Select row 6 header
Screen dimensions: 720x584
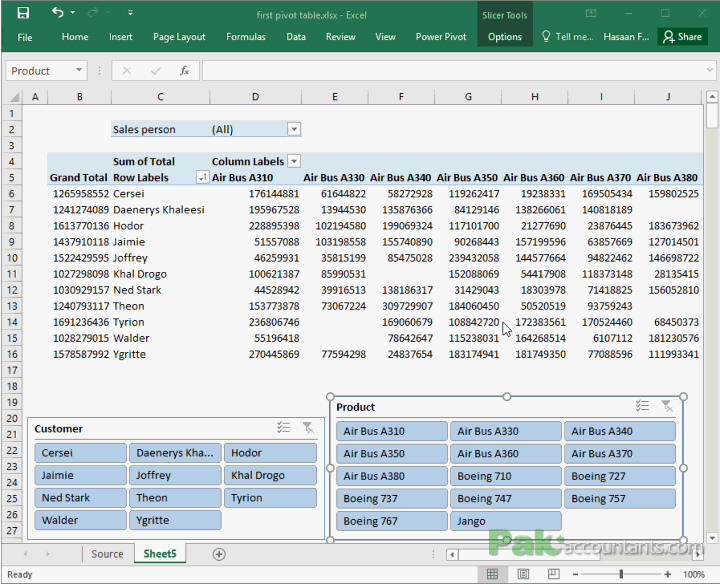pyautogui.click(x=12, y=194)
